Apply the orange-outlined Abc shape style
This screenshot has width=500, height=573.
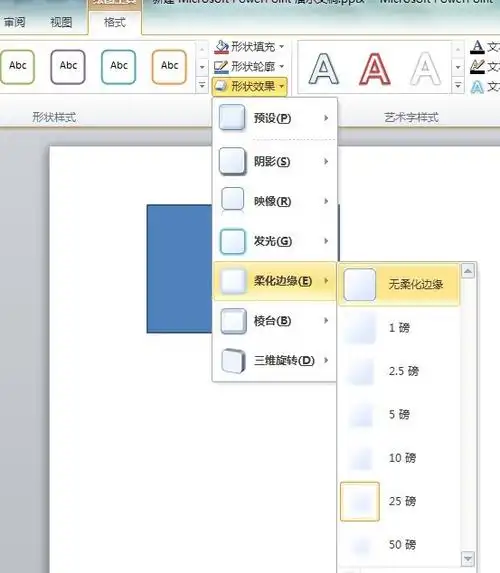[169, 67]
